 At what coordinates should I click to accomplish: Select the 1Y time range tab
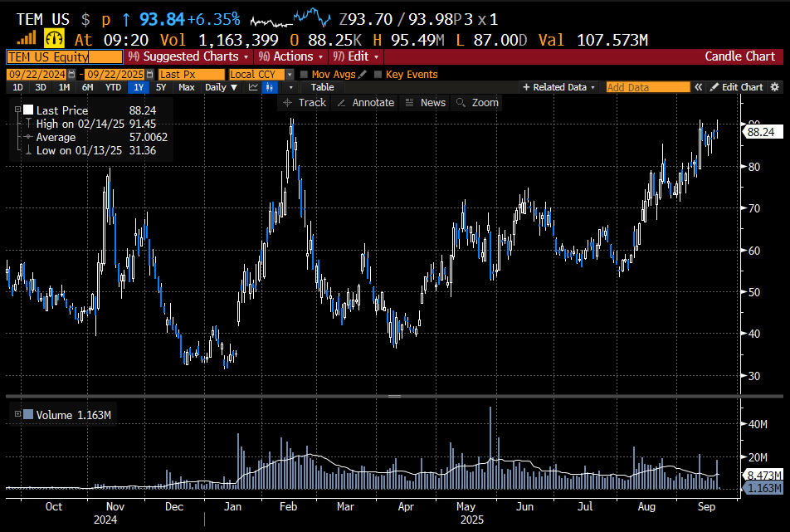tap(139, 87)
